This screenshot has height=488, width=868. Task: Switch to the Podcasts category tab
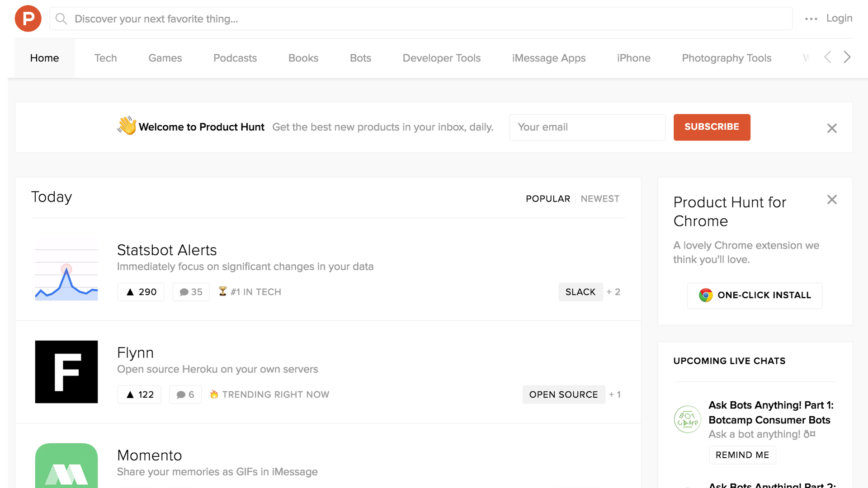(235, 58)
